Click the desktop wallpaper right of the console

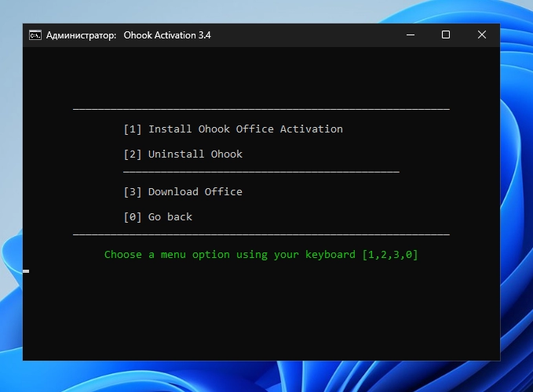click(x=517, y=196)
